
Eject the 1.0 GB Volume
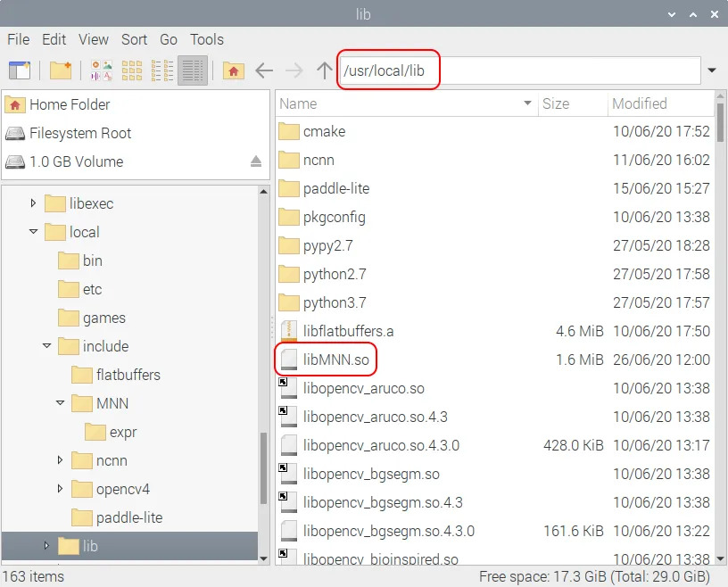[x=256, y=161]
